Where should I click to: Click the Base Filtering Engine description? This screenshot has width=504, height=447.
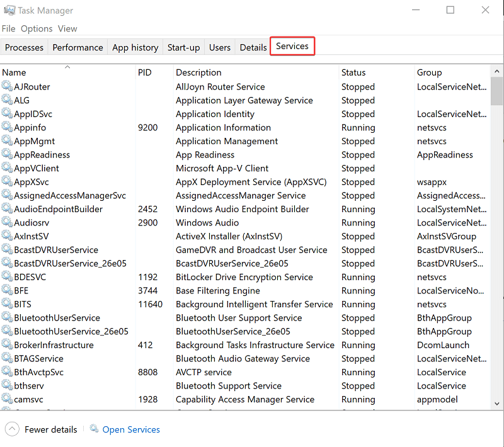tap(218, 291)
